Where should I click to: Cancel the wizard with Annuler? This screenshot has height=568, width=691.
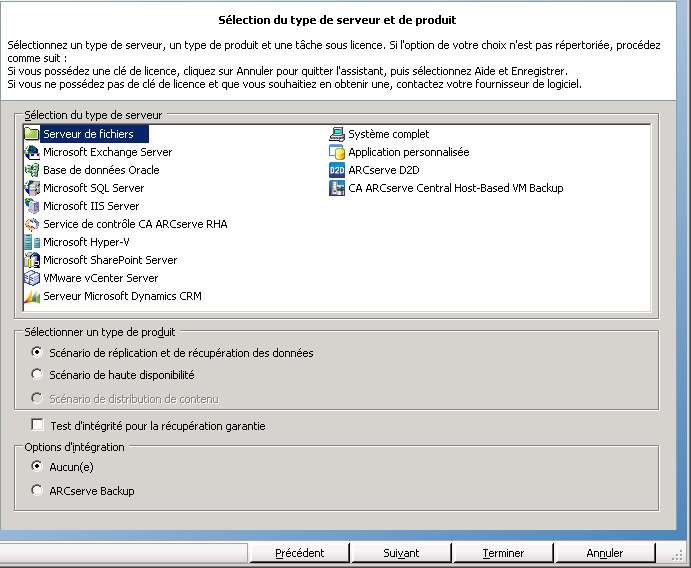[605, 553]
